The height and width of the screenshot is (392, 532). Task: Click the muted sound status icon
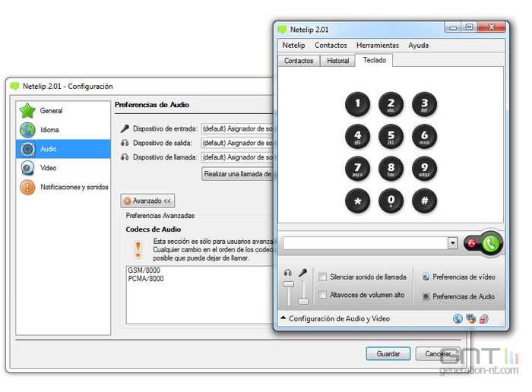484,319
